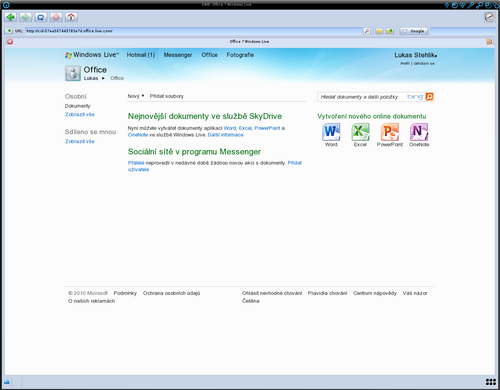This screenshot has width=500, height=390.
Task: Create a new OneNote notebook
Action: pos(419,135)
